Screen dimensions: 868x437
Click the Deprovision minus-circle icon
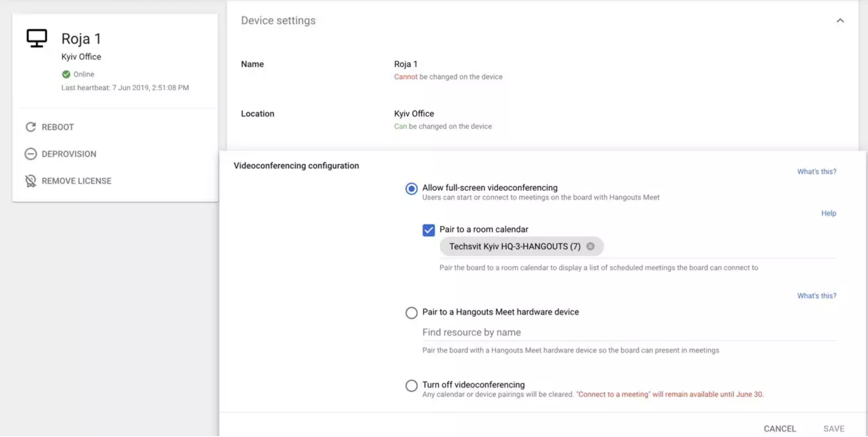tap(31, 154)
